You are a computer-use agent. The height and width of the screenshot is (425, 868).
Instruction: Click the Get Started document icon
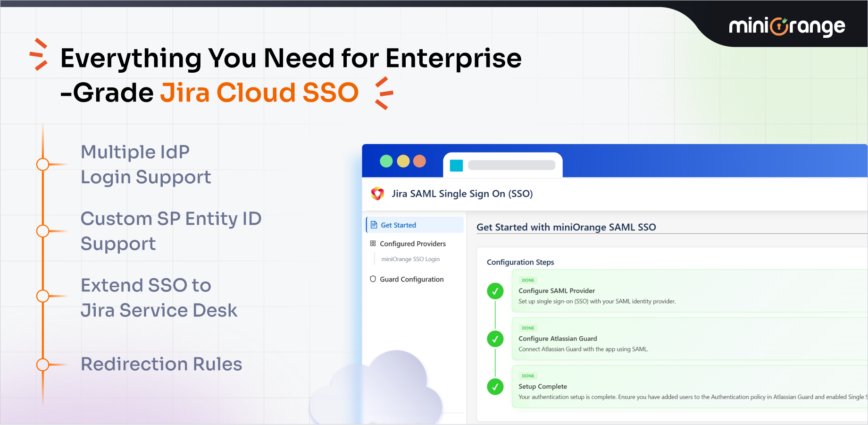pyautogui.click(x=374, y=225)
